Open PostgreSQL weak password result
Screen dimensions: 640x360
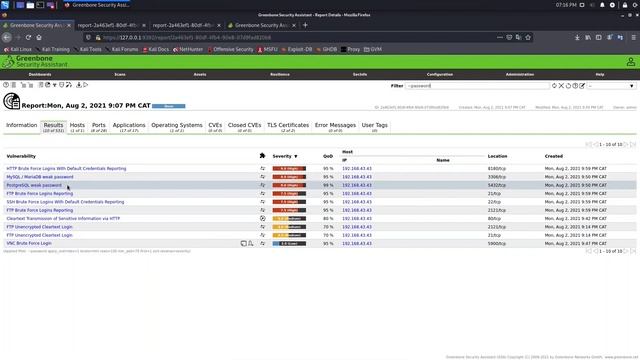tap(34, 185)
